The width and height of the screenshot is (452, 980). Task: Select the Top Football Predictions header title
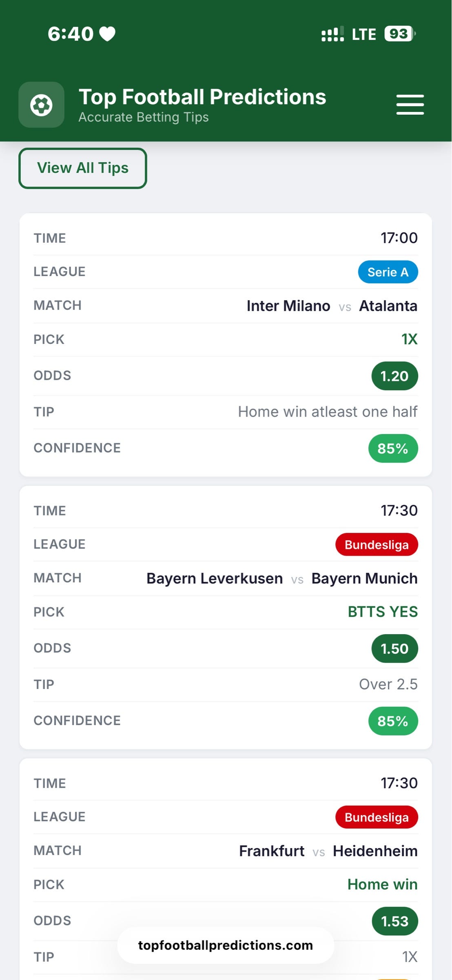(202, 96)
